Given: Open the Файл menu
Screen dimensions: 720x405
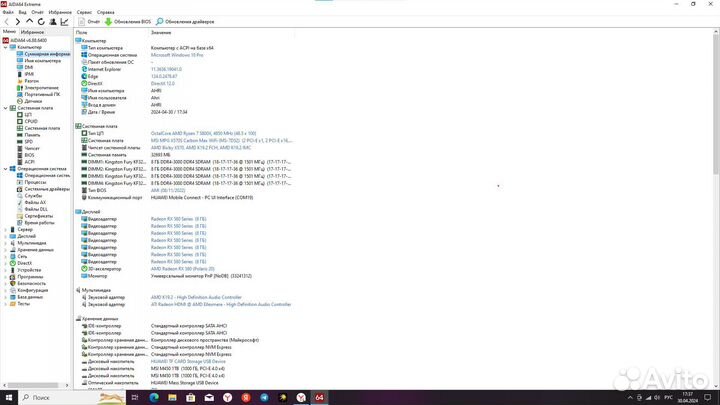Looking at the screenshot, I should click(8, 12).
